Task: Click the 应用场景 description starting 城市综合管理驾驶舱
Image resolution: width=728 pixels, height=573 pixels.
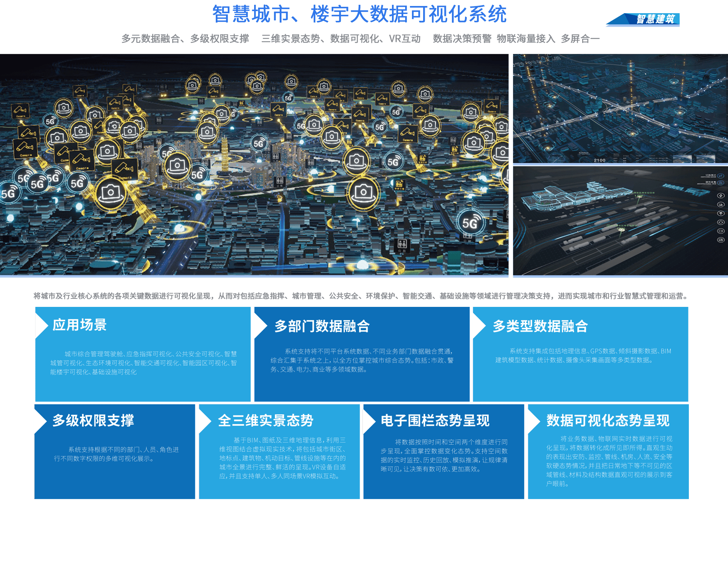Action: [143, 363]
